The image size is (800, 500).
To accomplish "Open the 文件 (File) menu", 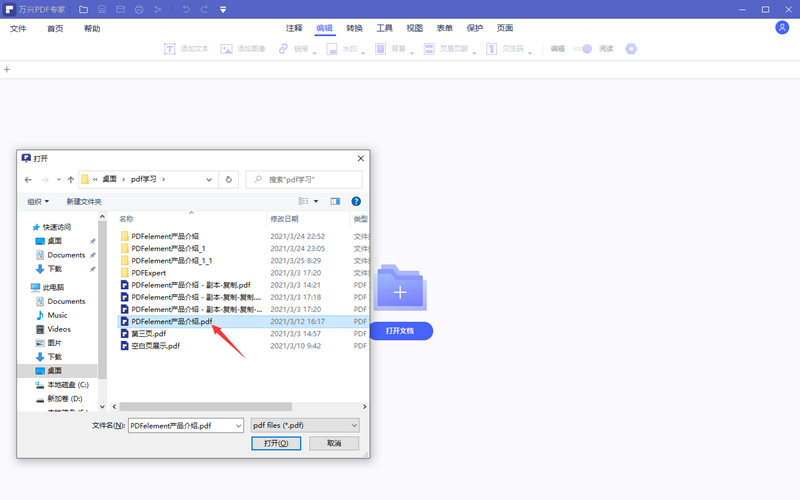I will pyautogui.click(x=18, y=29).
